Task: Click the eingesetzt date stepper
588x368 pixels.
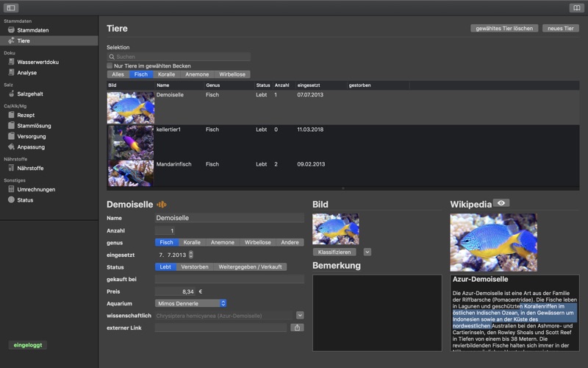Action: (x=191, y=255)
